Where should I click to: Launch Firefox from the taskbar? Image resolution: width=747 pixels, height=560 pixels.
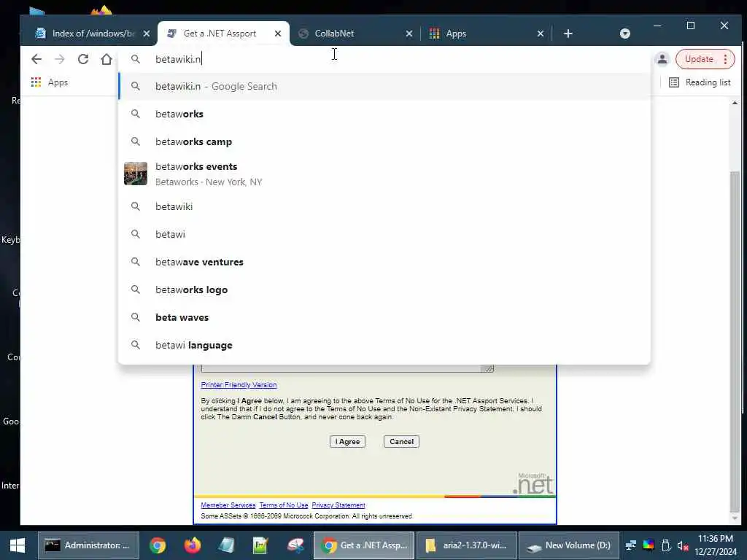[192, 545]
